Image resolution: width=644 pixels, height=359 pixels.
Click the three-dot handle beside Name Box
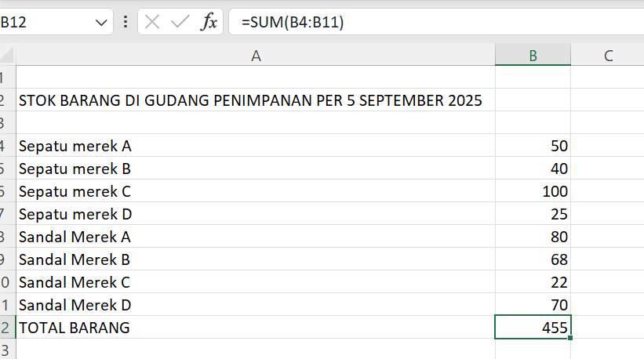[x=126, y=23]
